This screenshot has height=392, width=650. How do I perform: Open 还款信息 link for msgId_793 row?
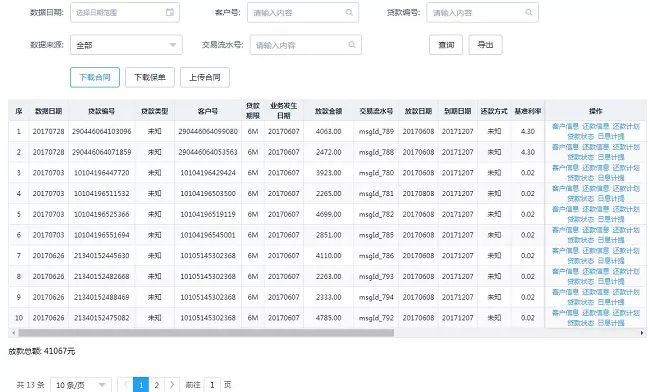596,271
